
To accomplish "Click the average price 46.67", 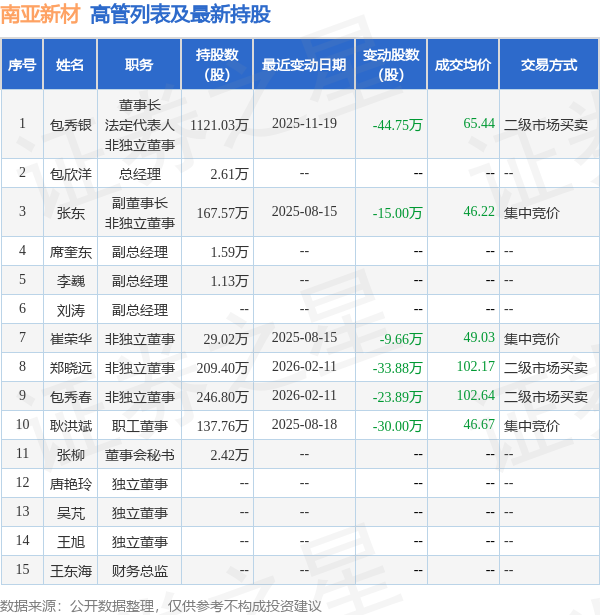I will [x=479, y=424].
